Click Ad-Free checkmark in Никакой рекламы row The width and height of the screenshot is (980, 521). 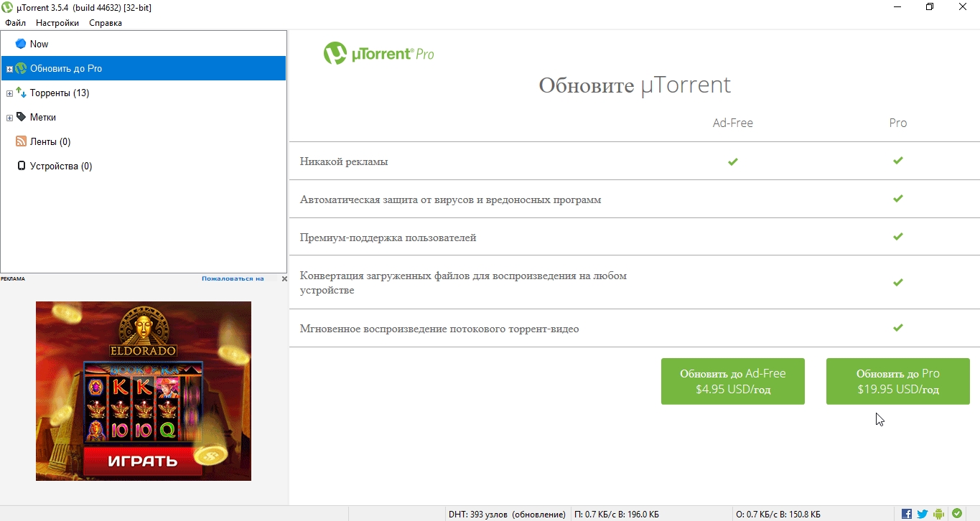point(732,161)
